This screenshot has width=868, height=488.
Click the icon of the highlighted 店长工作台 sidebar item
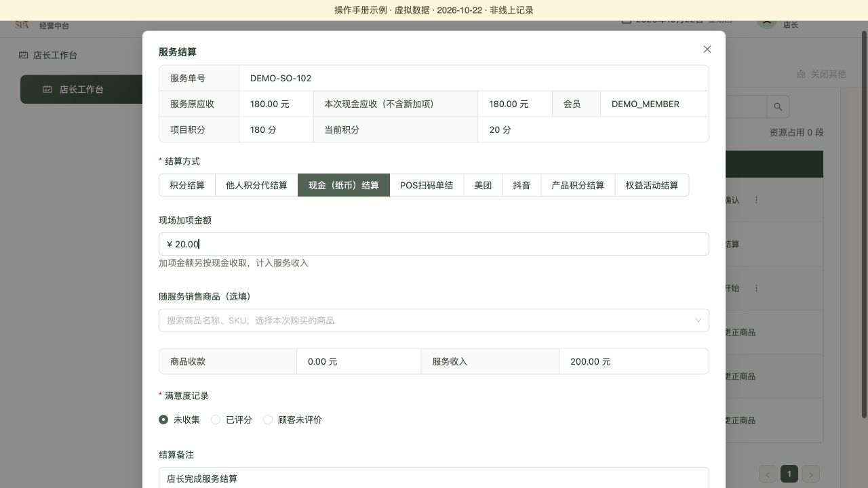pyautogui.click(x=47, y=89)
